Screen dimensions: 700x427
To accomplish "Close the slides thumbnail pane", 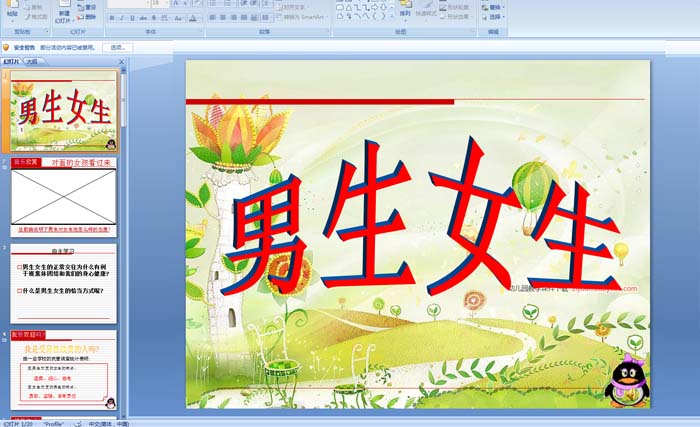I will 121,62.
